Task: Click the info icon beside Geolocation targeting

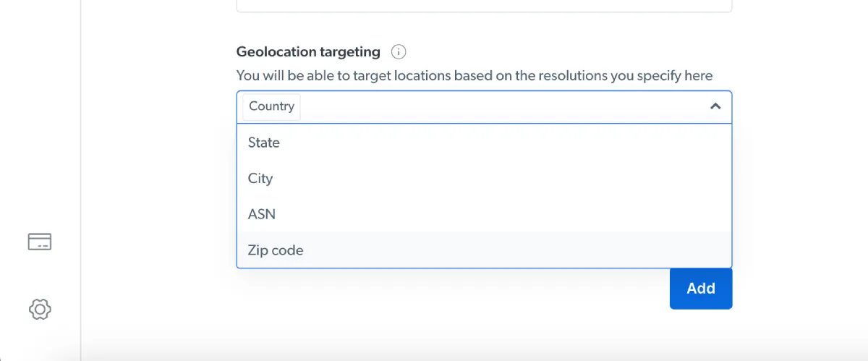Action: coord(399,52)
